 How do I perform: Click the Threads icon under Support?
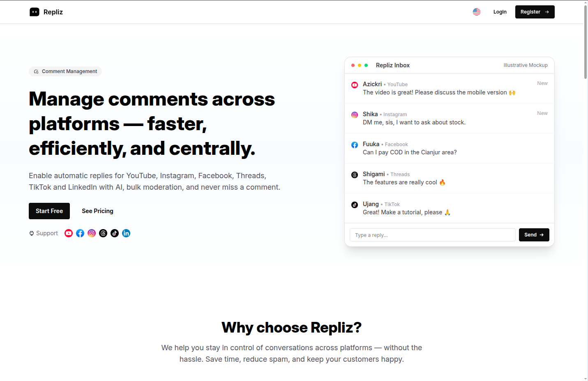tap(103, 233)
